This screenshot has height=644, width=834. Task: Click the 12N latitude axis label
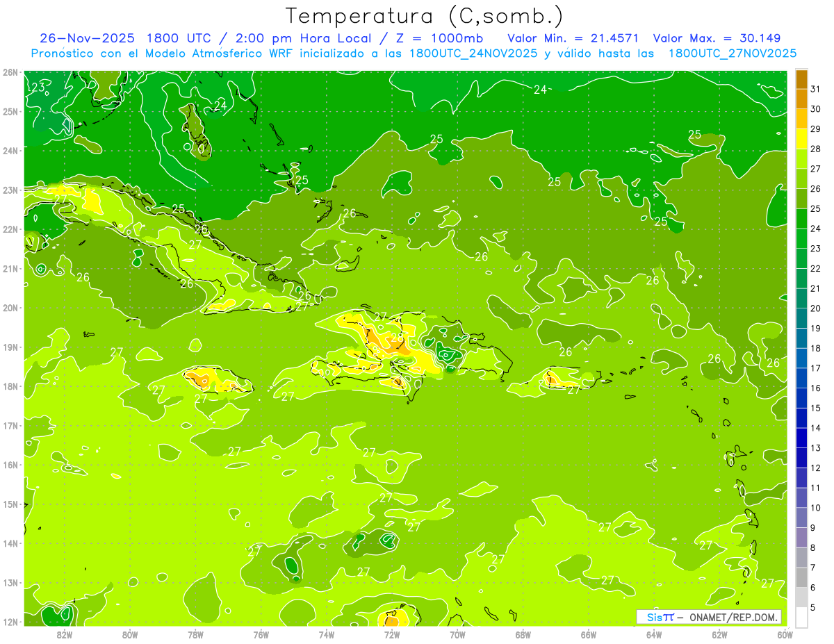click(10, 622)
